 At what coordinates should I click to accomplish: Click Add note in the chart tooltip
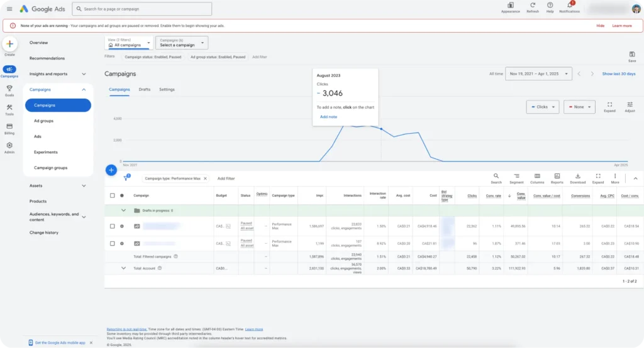328,117
